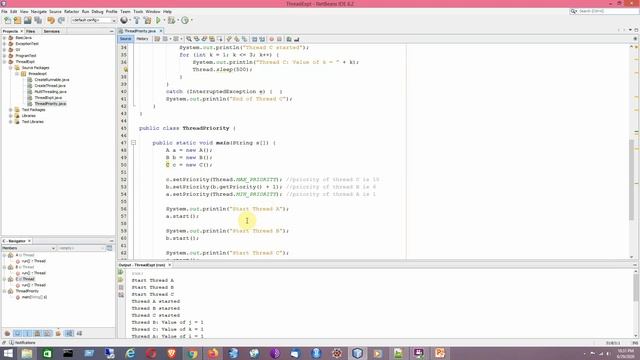Switch to the Services tab
The image size is (640, 360).
coord(51,31)
